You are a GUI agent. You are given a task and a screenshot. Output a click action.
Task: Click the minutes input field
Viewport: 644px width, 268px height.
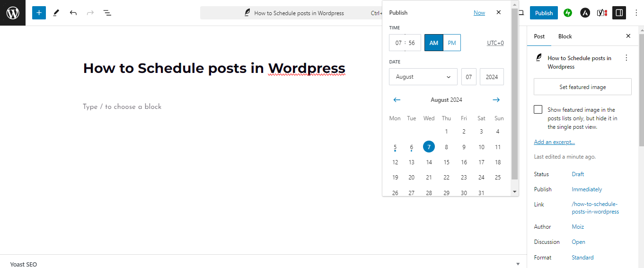click(412, 43)
